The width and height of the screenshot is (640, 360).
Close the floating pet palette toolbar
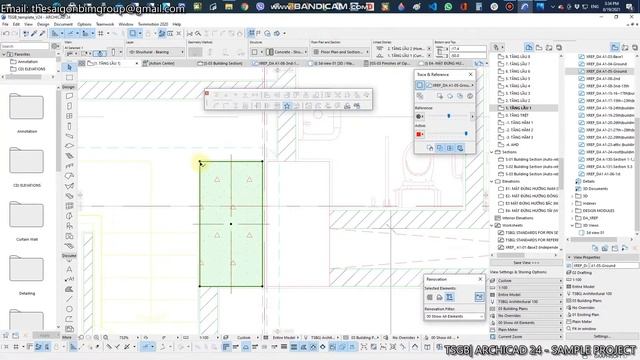[x=207, y=93]
